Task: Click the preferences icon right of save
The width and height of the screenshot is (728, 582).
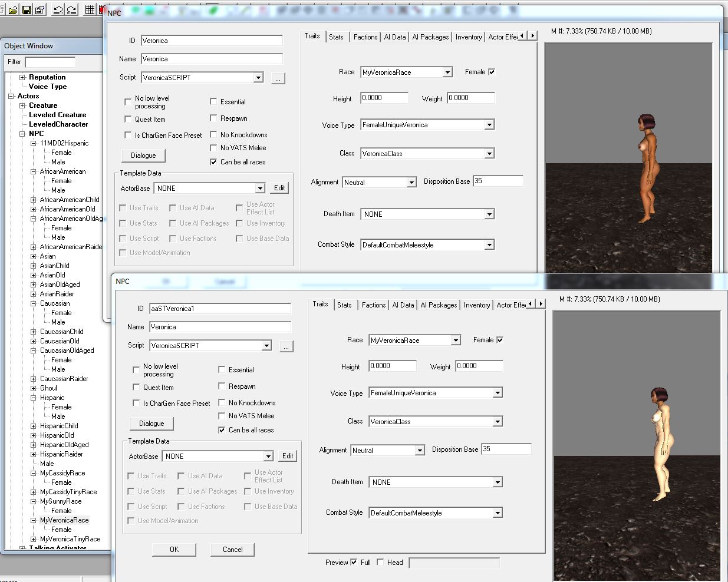Action: click(x=39, y=9)
